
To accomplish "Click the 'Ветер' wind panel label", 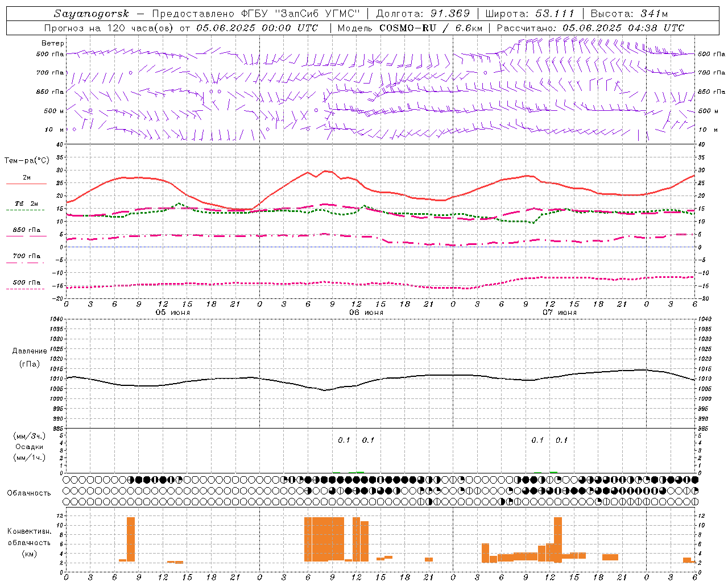I will click(x=53, y=43).
